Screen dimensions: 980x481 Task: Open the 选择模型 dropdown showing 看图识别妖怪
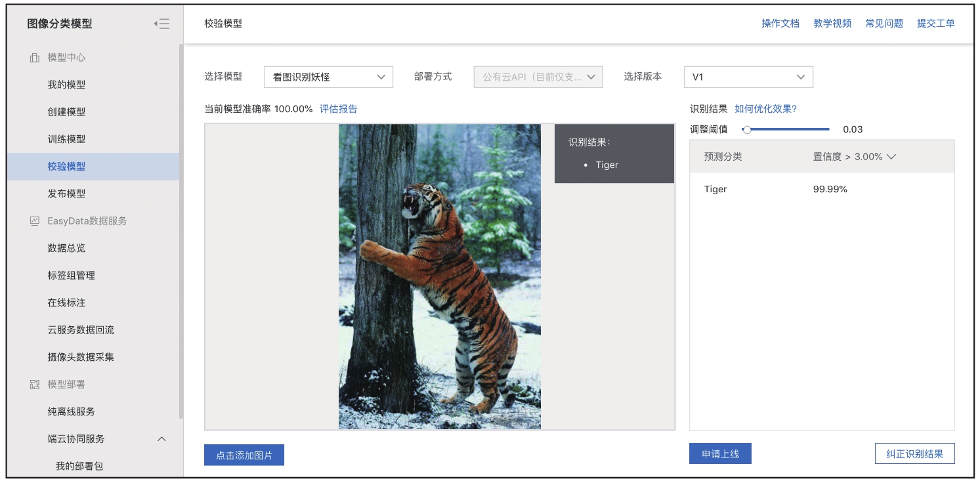click(x=328, y=77)
